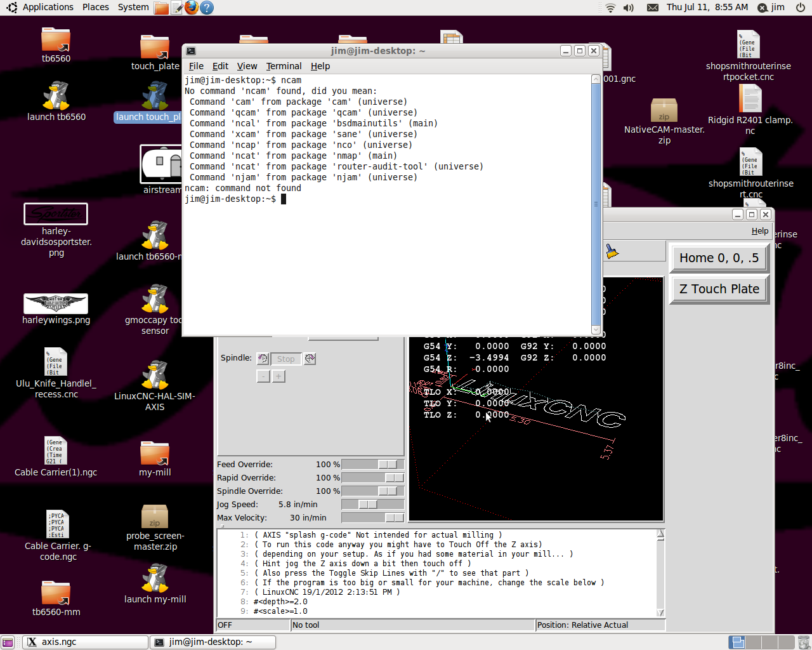This screenshot has width=812, height=650.
Task: Open the jim user menu
Action: pyautogui.click(x=772, y=8)
